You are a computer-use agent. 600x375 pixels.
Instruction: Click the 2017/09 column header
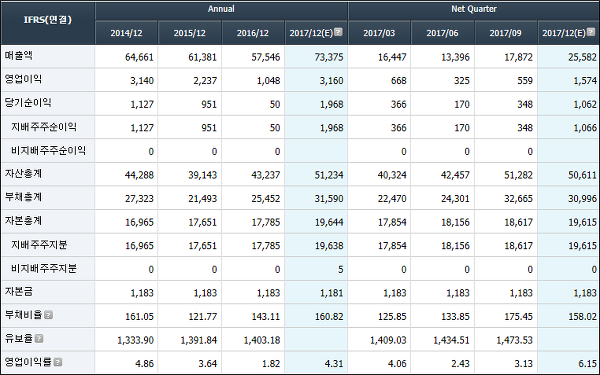[505, 33]
